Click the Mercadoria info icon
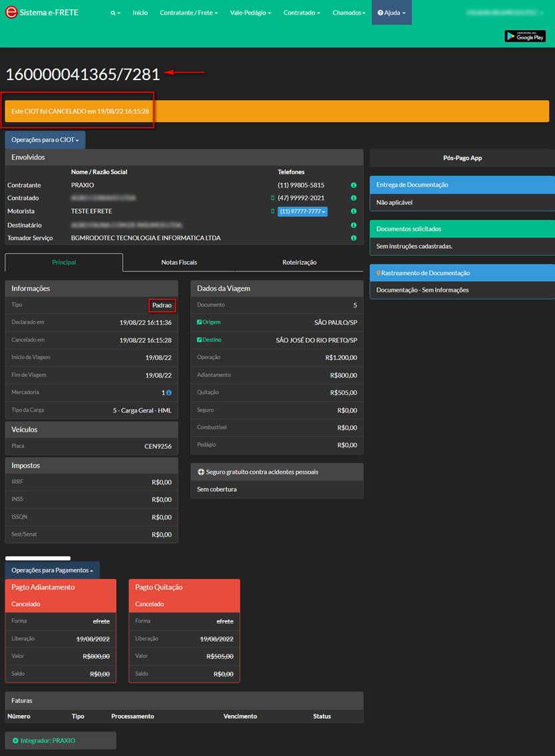The image size is (555, 756). pos(169,393)
